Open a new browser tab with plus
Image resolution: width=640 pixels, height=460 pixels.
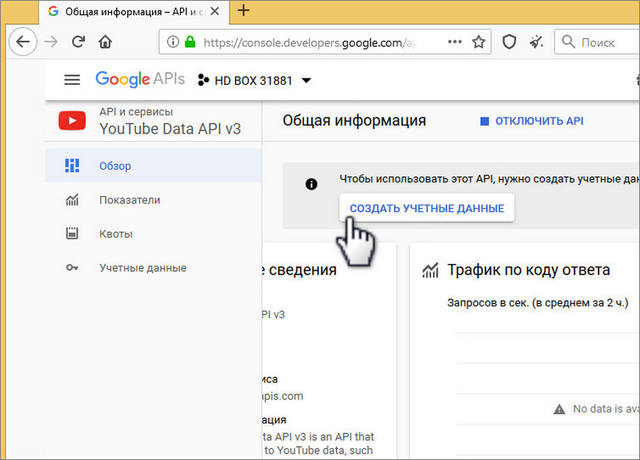[244, 10]
